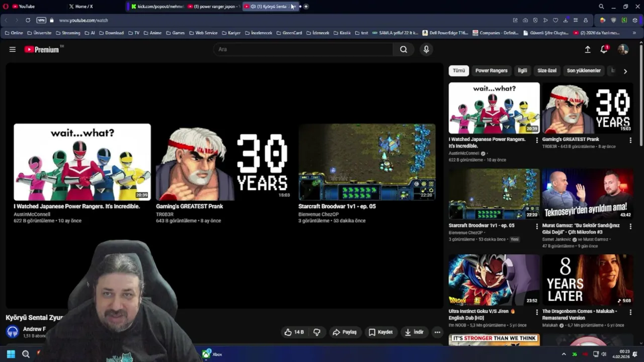Open a new browser tab with plus

[306, 7]
